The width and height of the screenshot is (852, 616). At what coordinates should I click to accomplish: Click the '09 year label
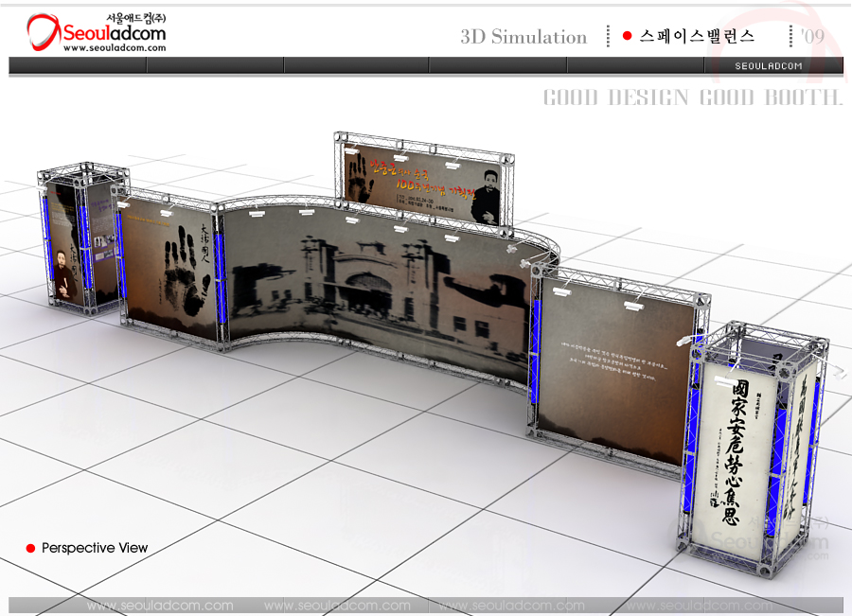point(811,36)
